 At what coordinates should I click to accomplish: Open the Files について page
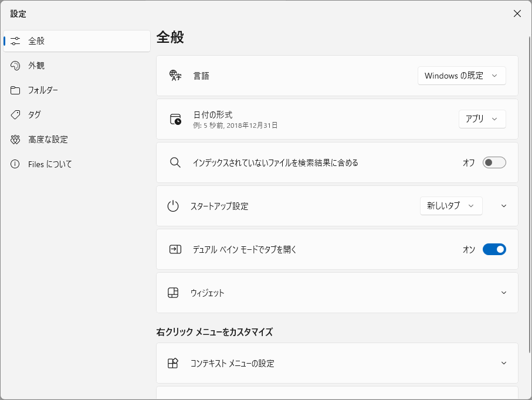[x=77, y=164]
